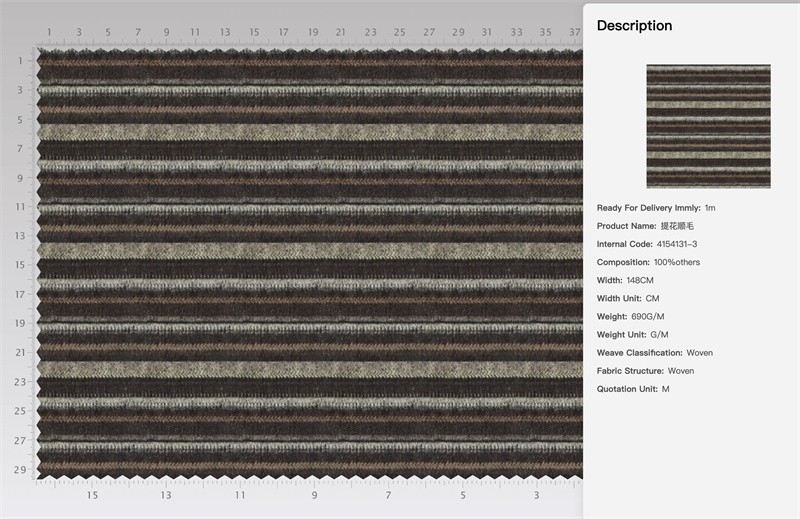Viewport: 800px width, 519px height.
Task: Click the 19 mark on the top ruler
Action: click(313, 32)
